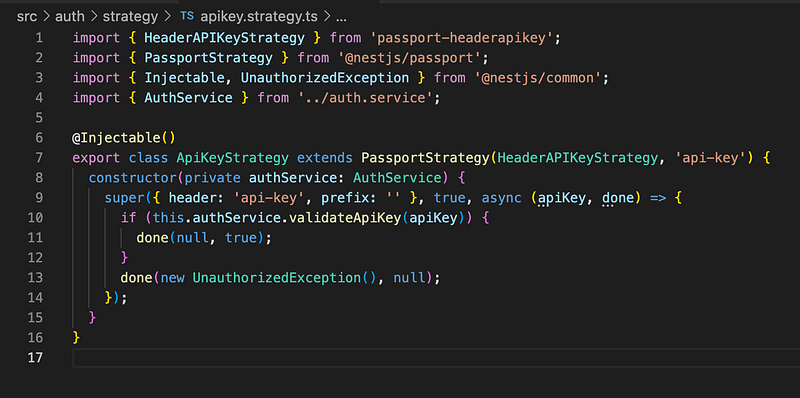Open the 'src' breadcrumb segment
Viewport: 800px width, 398px height.
click(27, 17)
